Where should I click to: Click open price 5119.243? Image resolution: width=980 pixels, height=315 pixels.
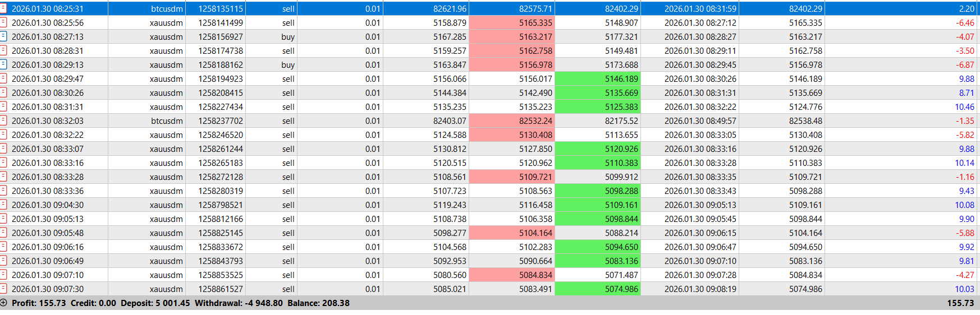tap(450, 205)
